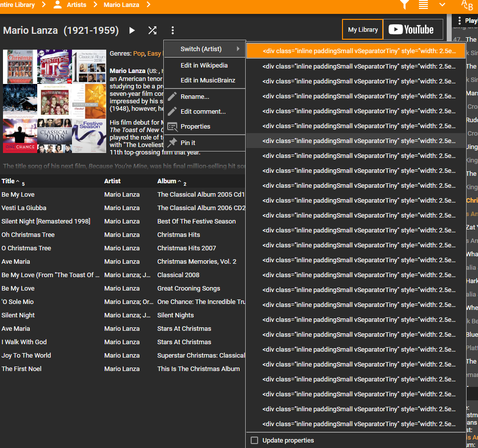This screenshot has height=448, width=478.
Task: Expand the view options chevron dropdown
Action: (442, 5)
